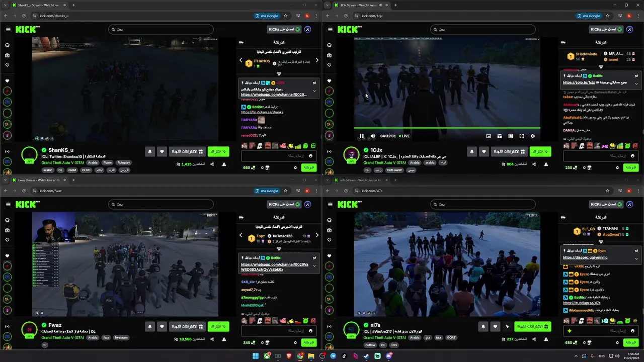Image resolution: width=644 pixels, height=362 pixels.
Task: Click Grand Theft Auto V category under Fwaz
Action: point(63,338)
